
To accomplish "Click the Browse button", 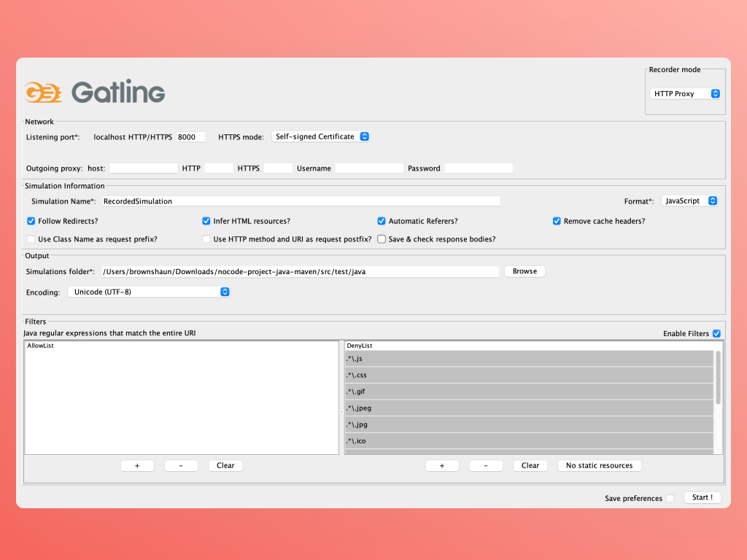I will click(525, 271).
